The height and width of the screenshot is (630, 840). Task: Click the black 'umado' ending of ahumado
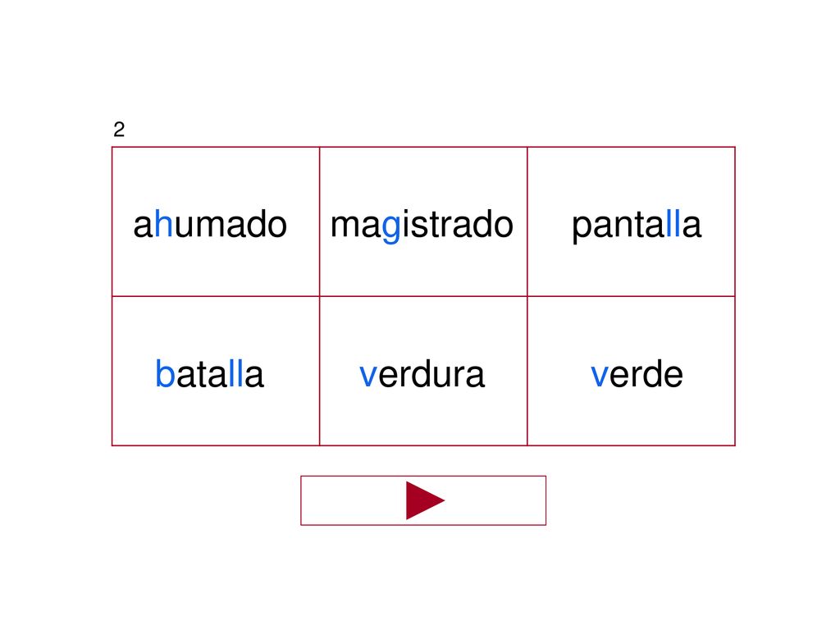tap(231, 224)
